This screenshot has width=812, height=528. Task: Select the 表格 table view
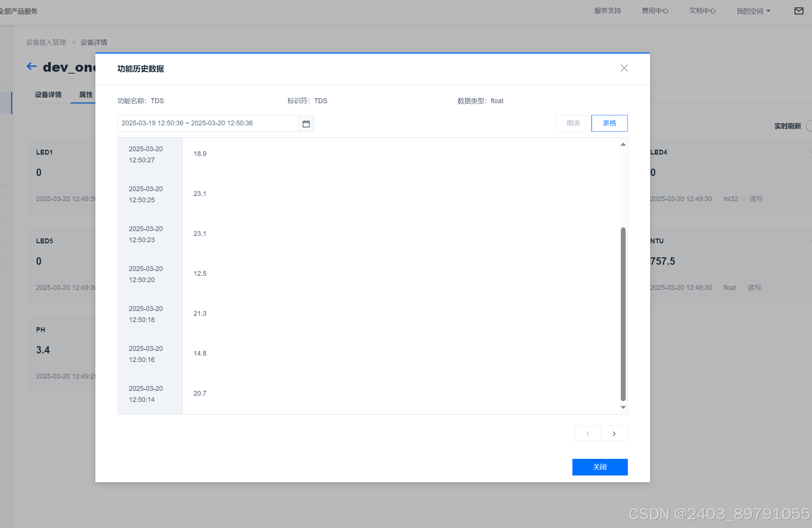[609, 123]
